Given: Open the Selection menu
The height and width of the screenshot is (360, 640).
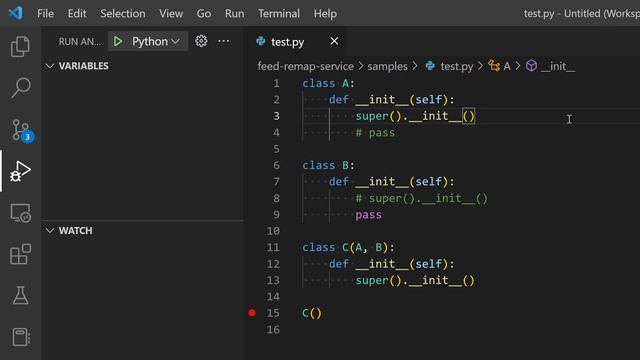Looking at the screenshot, I should [x=122, y=13].
